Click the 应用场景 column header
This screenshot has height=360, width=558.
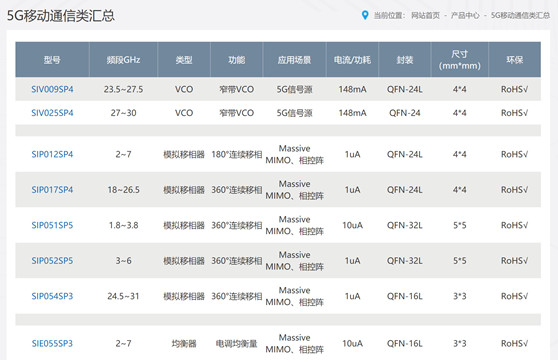click(295, 60)
